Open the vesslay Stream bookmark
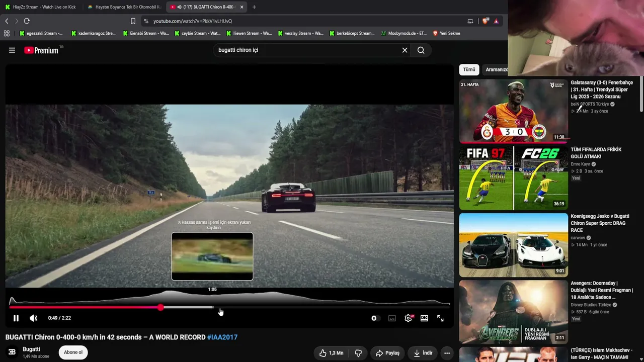This screenshot has height=362, width=644. (300, 34)
